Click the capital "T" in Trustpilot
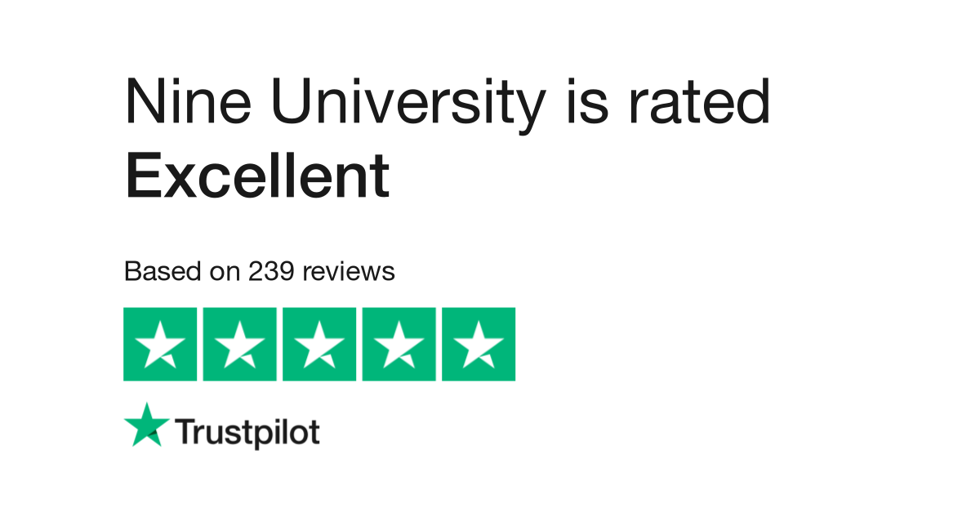 [185, 433]
